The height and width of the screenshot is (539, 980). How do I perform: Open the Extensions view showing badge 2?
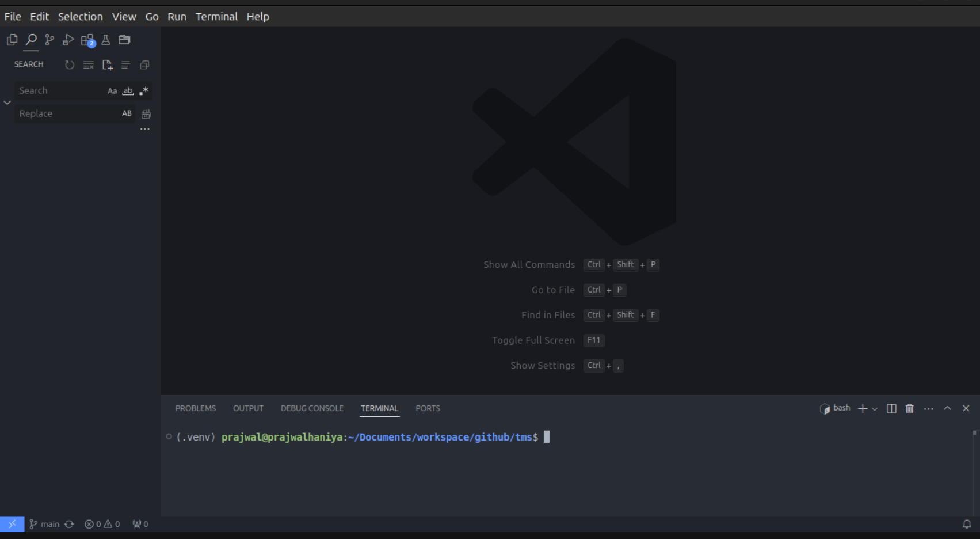coord(86,40)
